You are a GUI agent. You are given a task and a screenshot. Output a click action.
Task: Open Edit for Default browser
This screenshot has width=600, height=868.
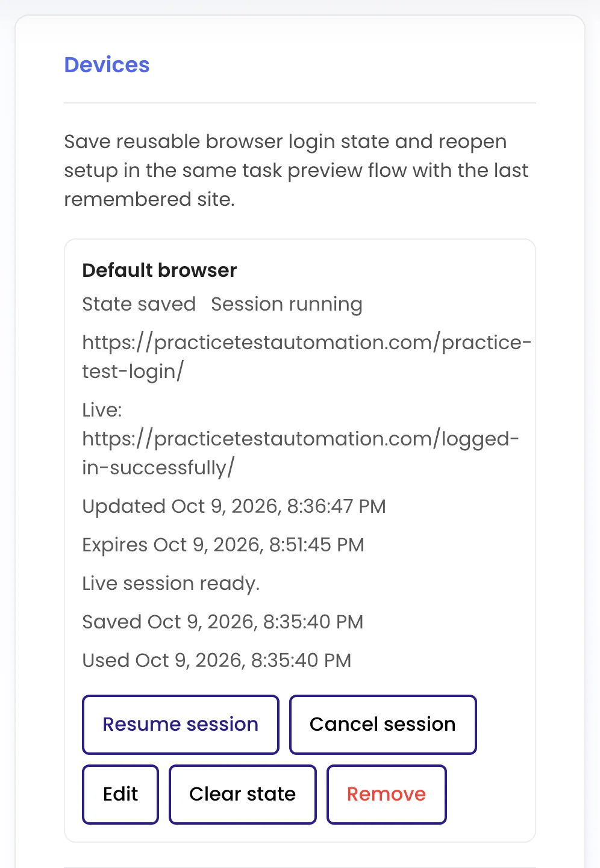click(x=120, y=794)
